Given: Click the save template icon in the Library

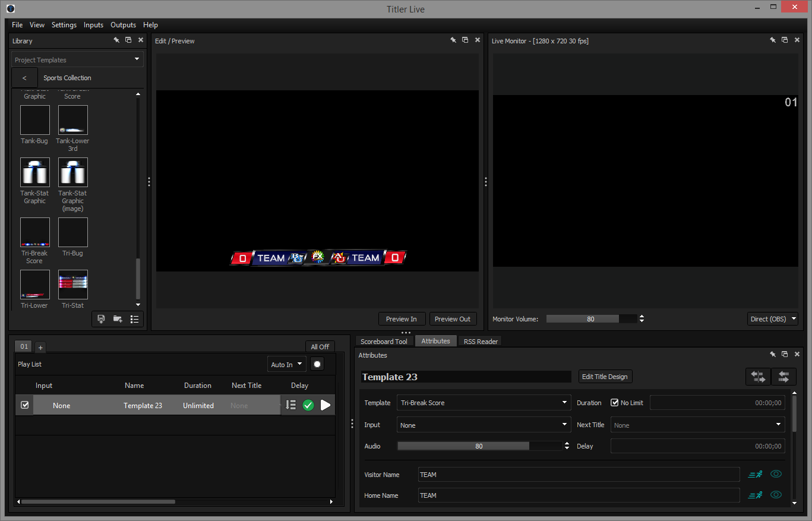Looking at the screenshot, I should tap(101, 319).
